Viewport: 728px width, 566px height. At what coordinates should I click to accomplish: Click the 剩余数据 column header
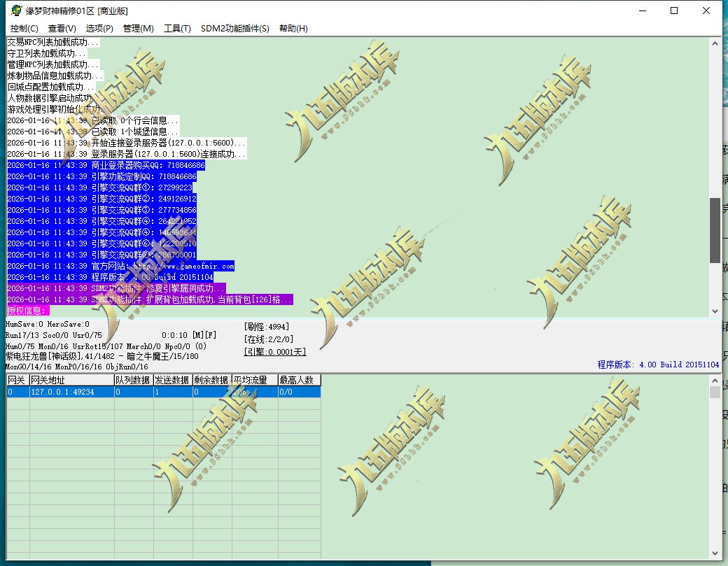(x=212, y=380)
